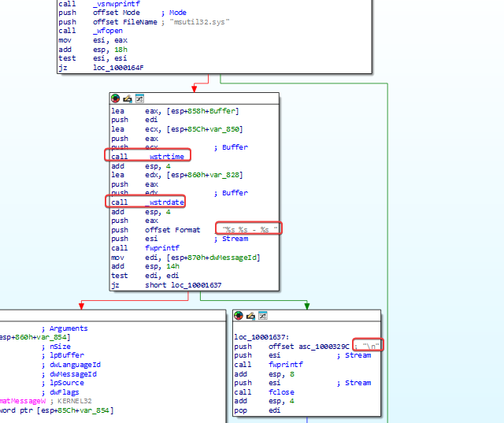Select the _wfopen call name
The width and height of the screenshot is (504, 423).
click(108, 31)
